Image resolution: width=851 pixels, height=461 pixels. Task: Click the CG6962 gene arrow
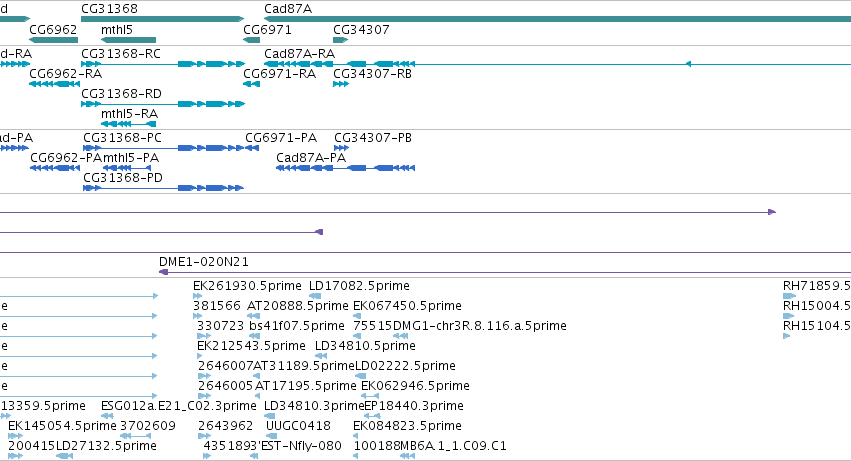(x=53, y=40)
